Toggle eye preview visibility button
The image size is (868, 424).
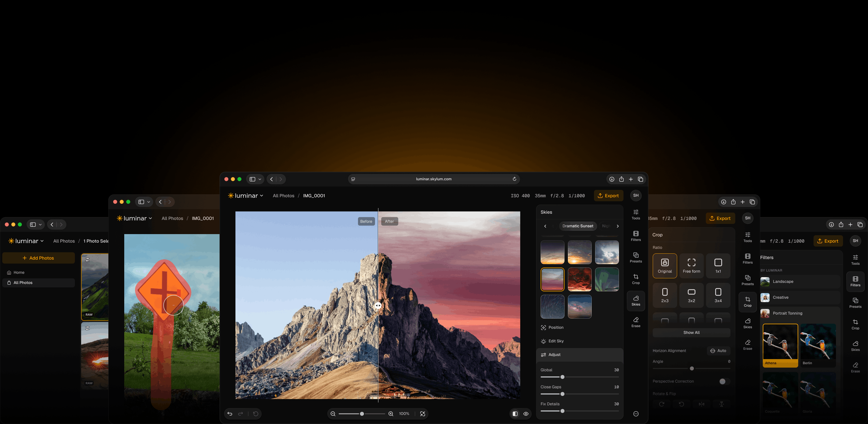coord(526,414)
